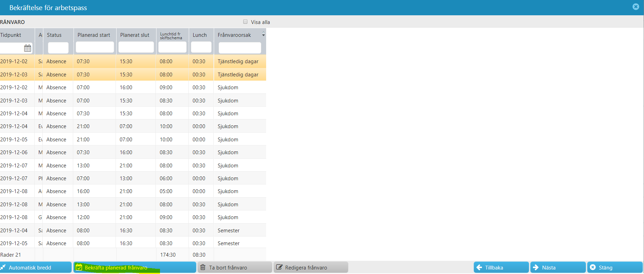Image resolution: width=644 pixels, height=274 pixels.
Task: Open the Frånvaroorsak column sort arrow
Action: pos(263,34)
